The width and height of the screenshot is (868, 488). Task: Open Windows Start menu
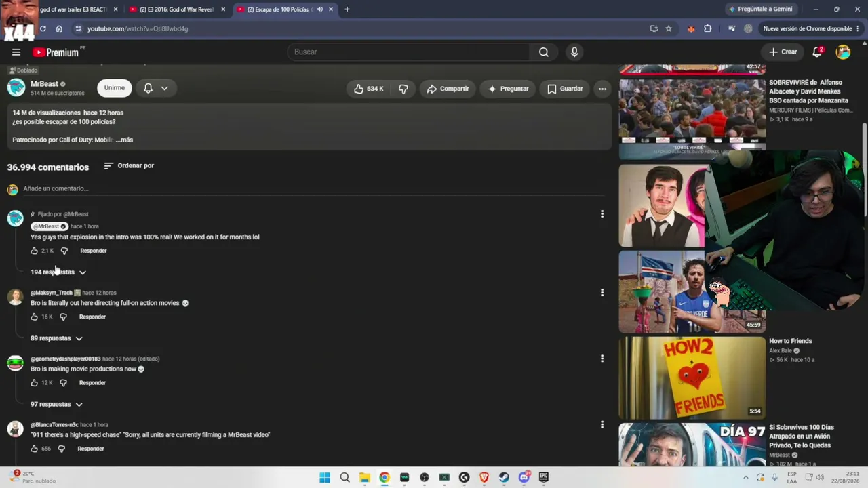pyautogui.click(x=325, y=477)
